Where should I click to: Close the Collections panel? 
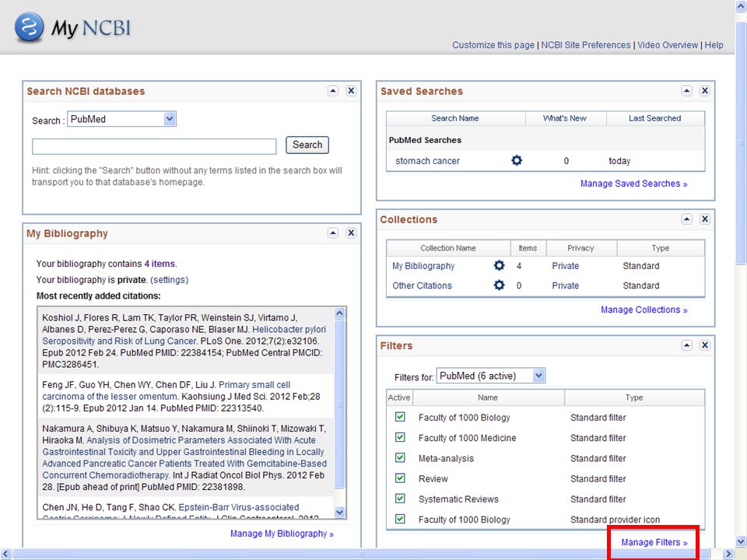[705, 219]
